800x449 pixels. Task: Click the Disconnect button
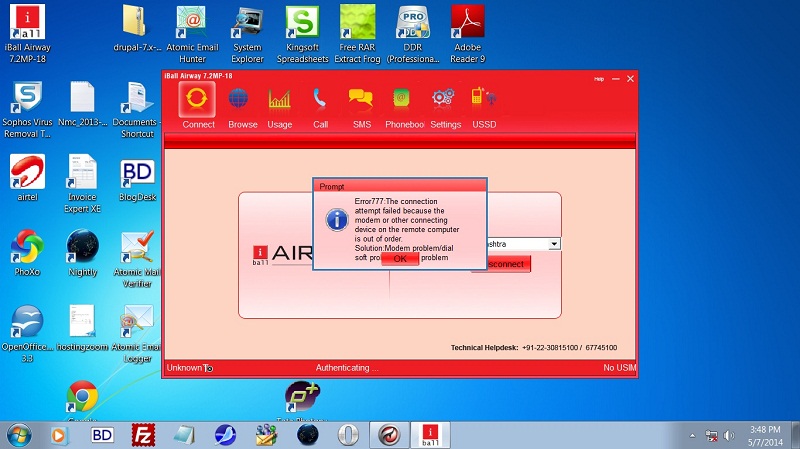507,264
